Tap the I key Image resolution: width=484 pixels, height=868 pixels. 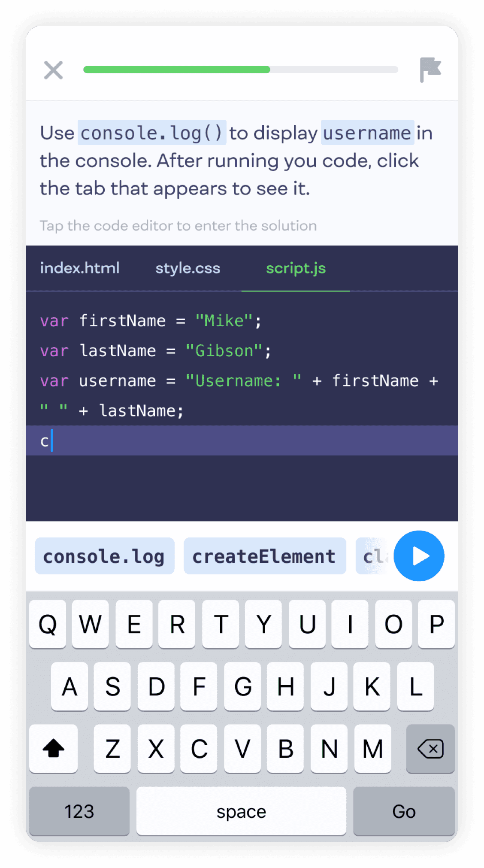click(350, 624)
